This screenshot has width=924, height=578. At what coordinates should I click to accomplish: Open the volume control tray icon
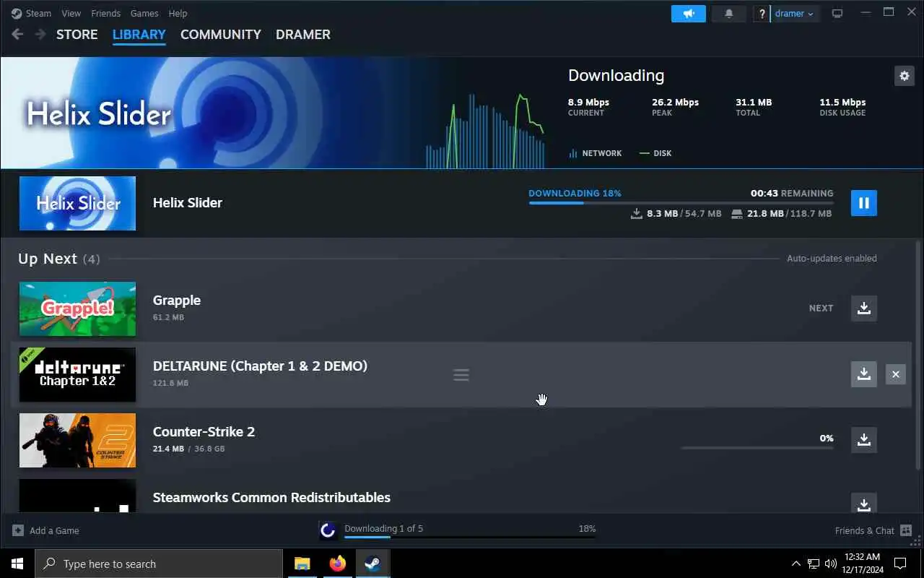pos(831,564)
